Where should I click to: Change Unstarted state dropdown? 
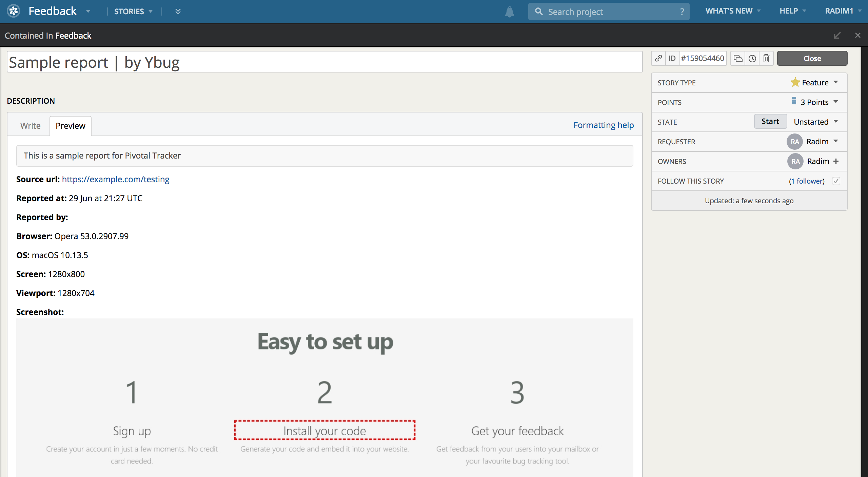(816, 122)
